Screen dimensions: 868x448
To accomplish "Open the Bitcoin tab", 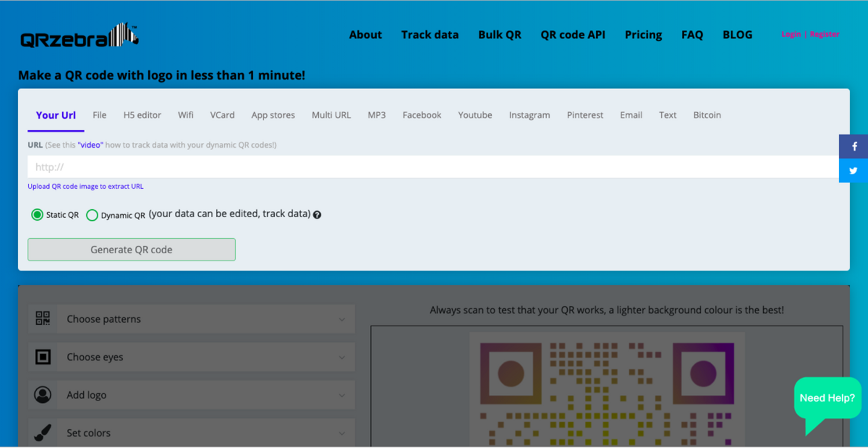I will 707,115.
